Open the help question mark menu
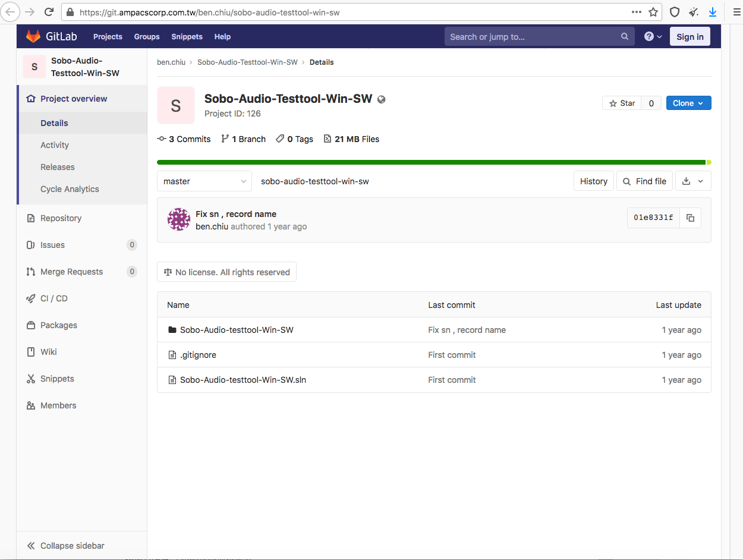This screenshot has height=560, width=743. point(653,36)
